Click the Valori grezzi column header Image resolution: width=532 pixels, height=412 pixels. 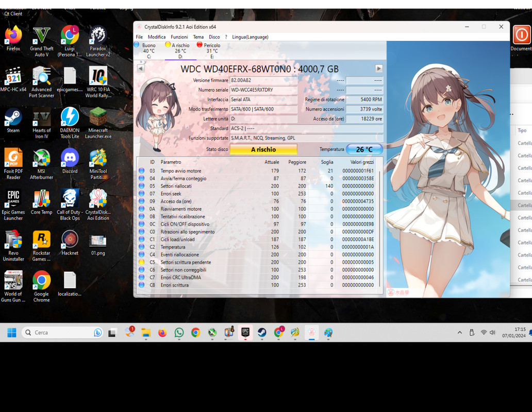[x=362, y=162]
